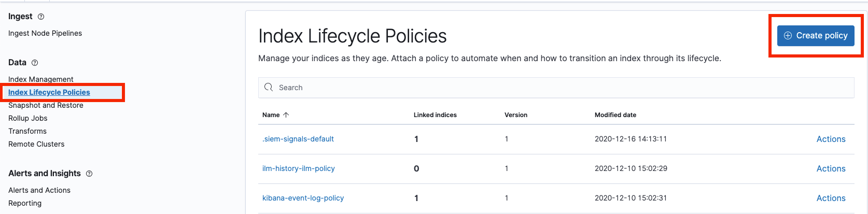Click the Alerts and Insights help icon
The height and width of the screenshot is (214, 868).
(89, 174)
